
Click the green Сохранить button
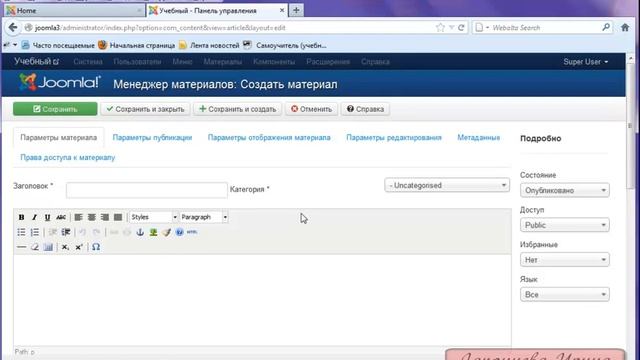click(55, 109)
